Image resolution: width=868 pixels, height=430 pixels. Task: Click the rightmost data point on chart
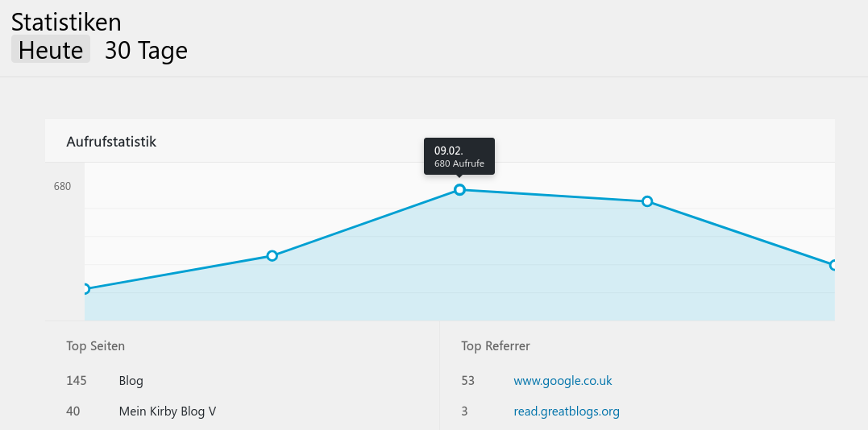pyautogui.click(x=833, y=265)
